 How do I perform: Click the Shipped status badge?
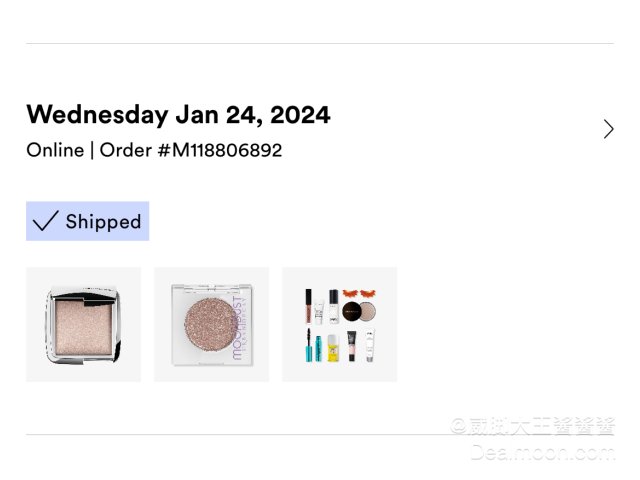click(88, 222)
